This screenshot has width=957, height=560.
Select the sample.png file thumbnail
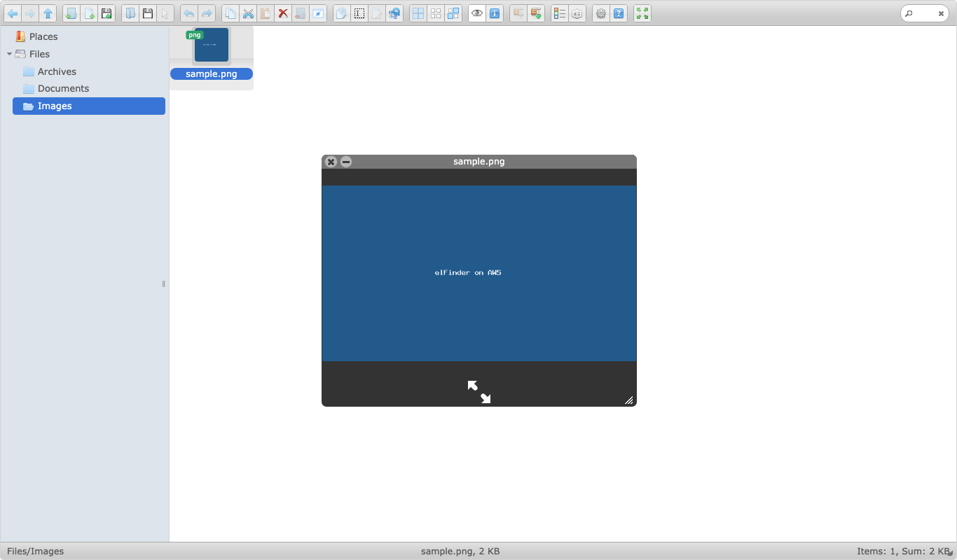[212, 45]
